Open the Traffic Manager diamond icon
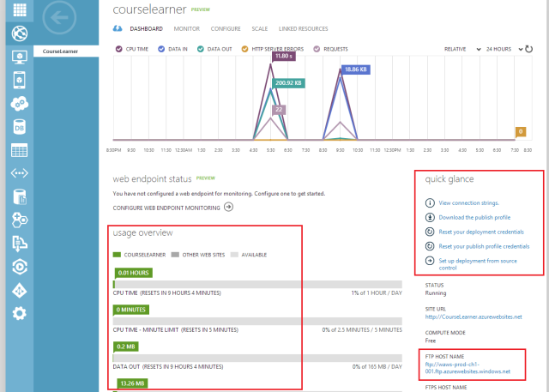This screenshot has height=392, width=549. (x=20, y=291)
